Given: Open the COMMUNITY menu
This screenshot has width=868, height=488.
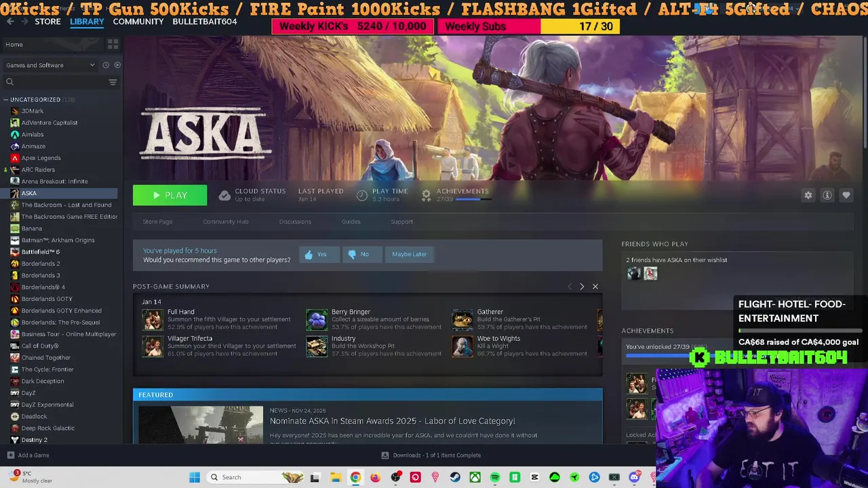Looking at the screenshot, I should click(x=138, y=22).
